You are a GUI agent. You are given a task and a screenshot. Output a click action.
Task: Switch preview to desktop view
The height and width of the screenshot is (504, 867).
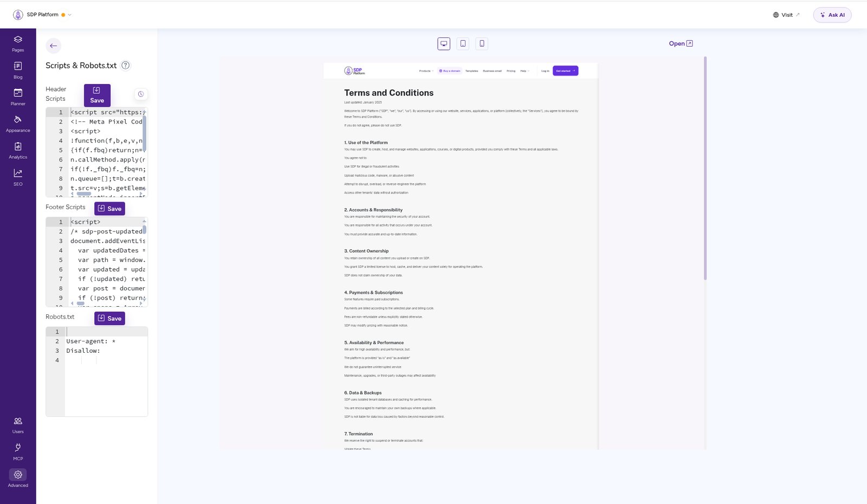tap(444, 43)
